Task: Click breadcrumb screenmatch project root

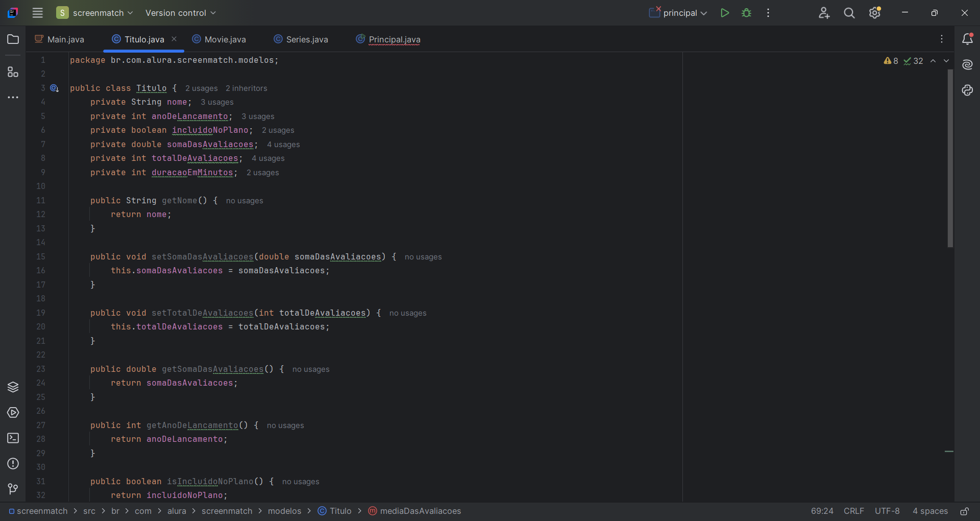Action: 38,511
